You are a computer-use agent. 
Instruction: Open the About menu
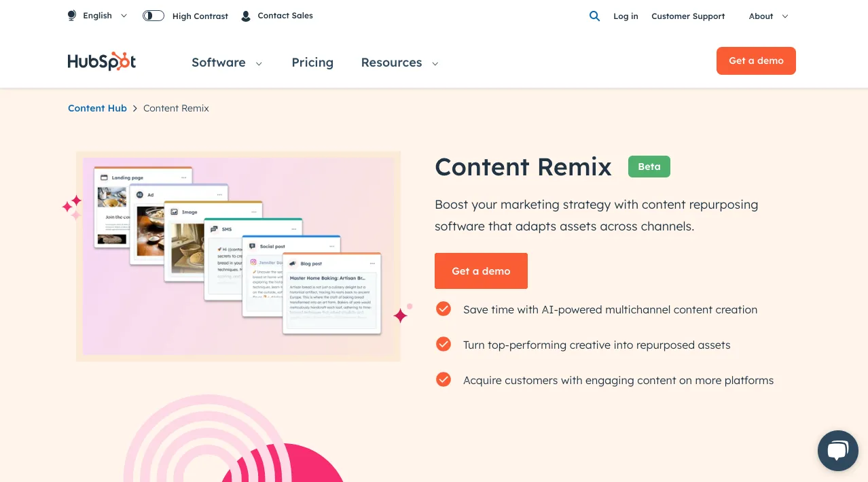(x=761, y=16)
